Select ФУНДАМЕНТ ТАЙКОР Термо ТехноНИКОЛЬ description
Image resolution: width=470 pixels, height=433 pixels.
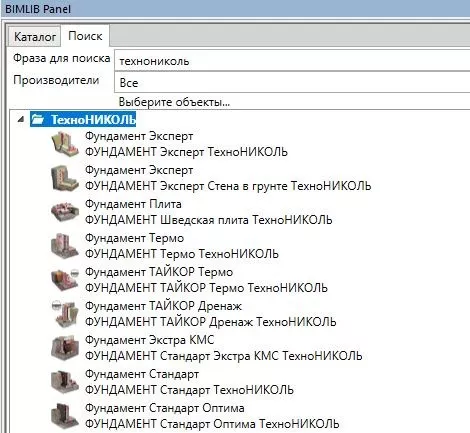206,288
